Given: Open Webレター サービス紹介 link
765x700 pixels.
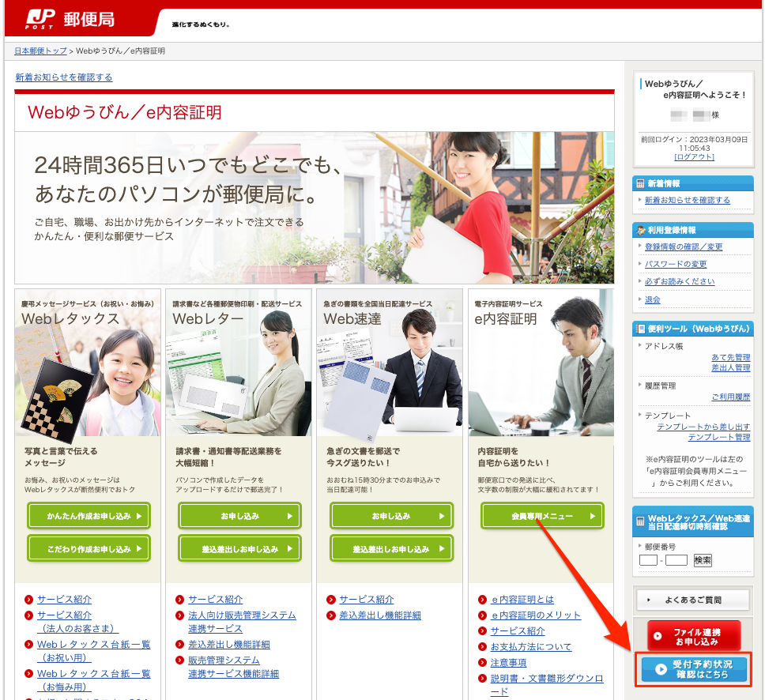Looking at the screenshot, I should [215, 600].
